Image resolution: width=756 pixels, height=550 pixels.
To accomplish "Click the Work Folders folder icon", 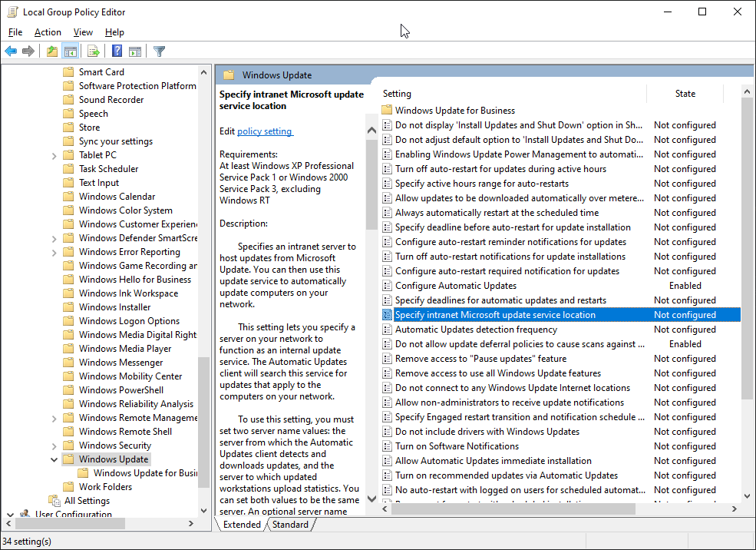I will (x=68, y=487).
